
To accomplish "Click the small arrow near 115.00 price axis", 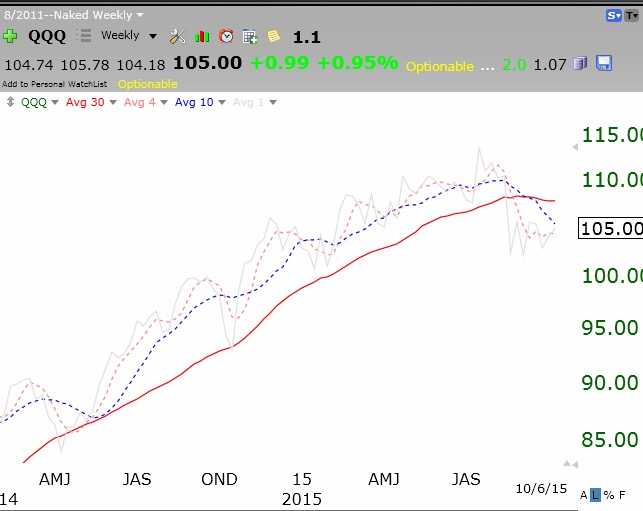I will point(575,147).
